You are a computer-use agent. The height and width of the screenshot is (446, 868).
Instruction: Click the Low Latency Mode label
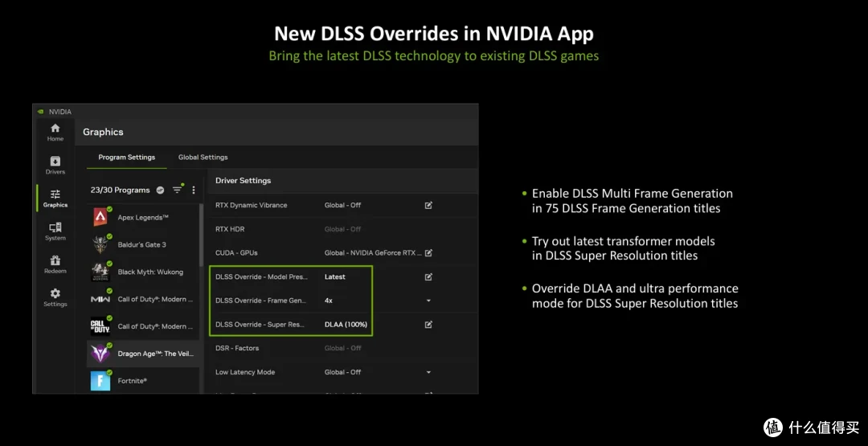click(245, 372)
